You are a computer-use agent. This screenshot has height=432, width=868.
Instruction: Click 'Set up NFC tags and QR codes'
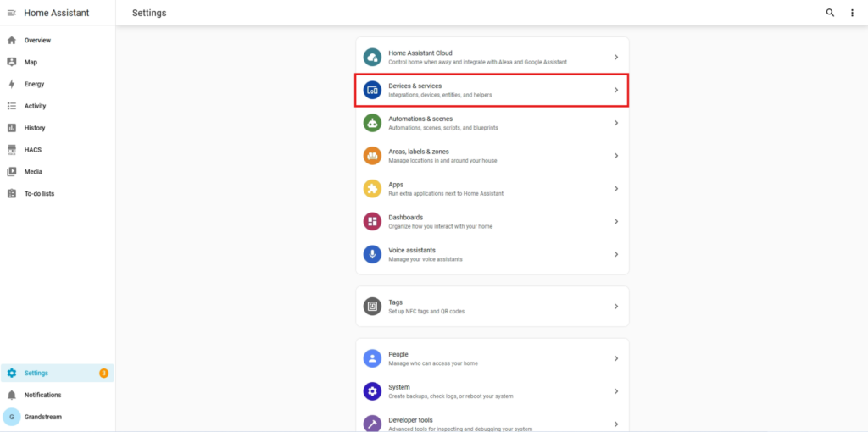(x=426, y=312)
